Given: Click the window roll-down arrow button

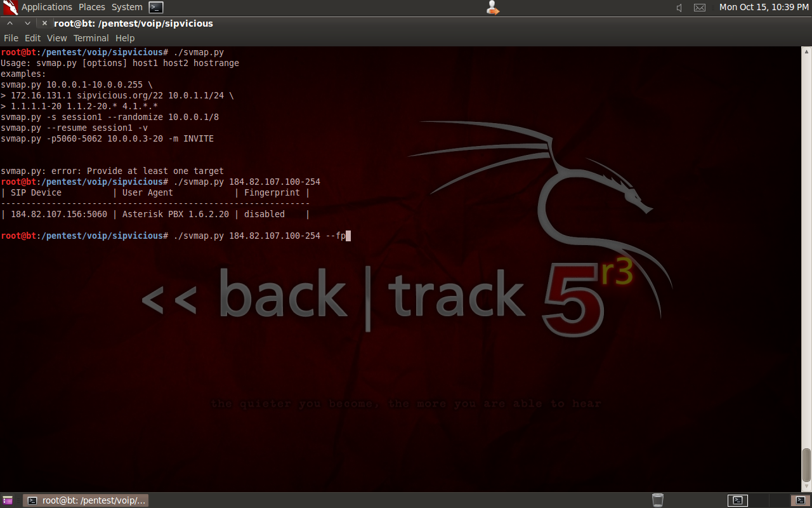Looking at the screenshot, I should 27,23.
